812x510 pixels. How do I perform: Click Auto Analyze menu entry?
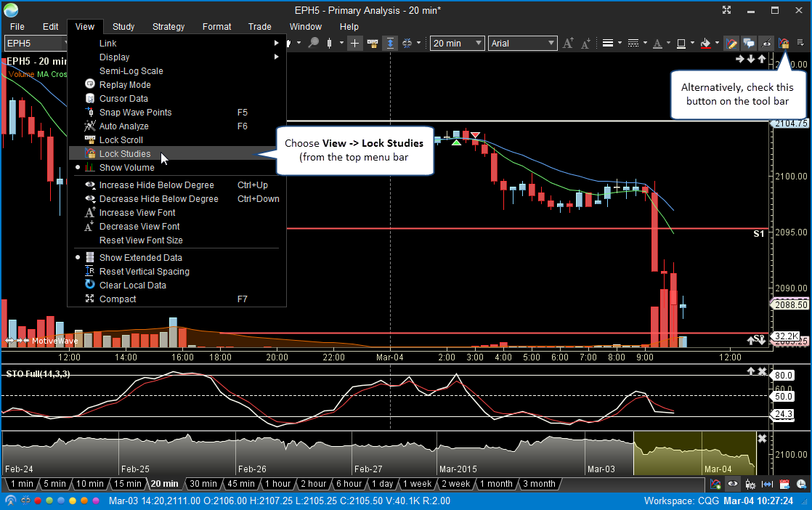(x=176, y=126)
